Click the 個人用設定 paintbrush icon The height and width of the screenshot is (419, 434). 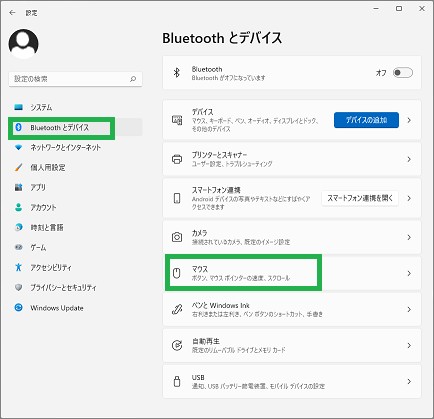pos(19,167)
